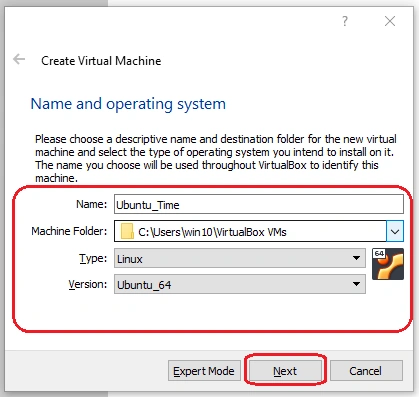Click the 64-bit OS type icon

click(x=388, y=264)
